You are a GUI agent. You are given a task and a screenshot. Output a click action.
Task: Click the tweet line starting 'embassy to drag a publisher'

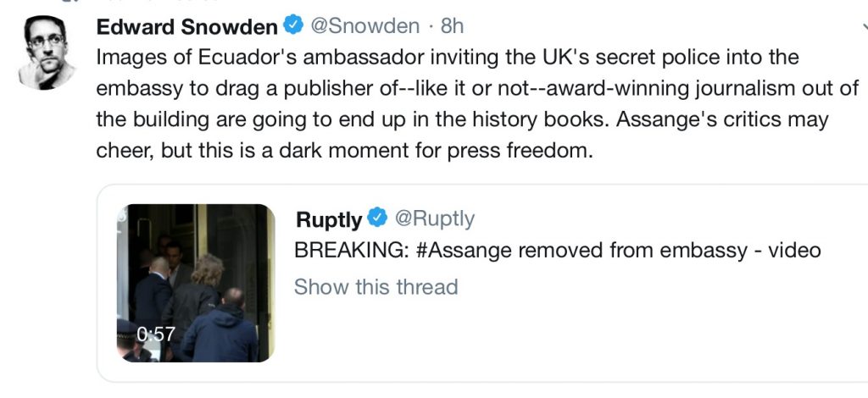(477, 88)
